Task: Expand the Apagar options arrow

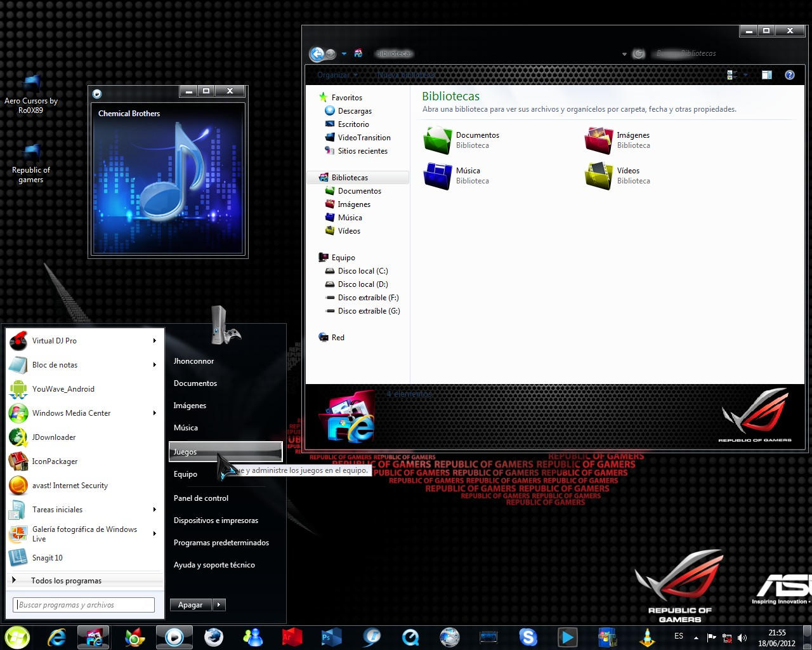Action: click(x=219, y=604)
